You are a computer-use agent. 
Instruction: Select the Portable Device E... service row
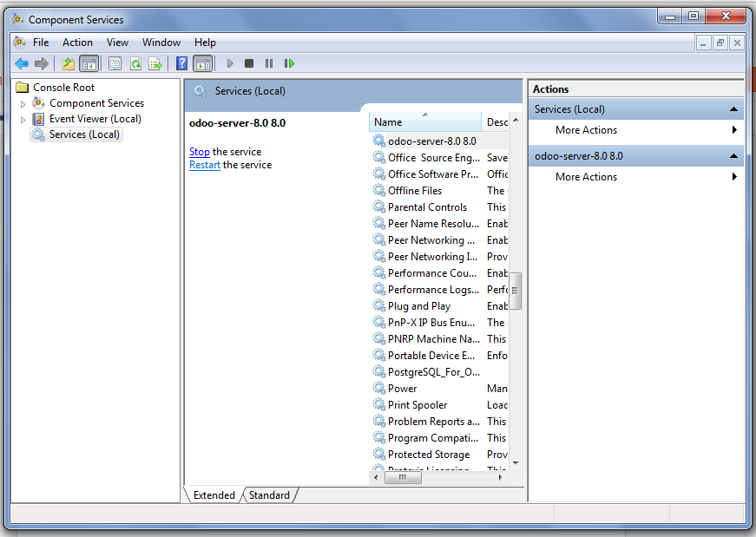click(x=439, y=356)
